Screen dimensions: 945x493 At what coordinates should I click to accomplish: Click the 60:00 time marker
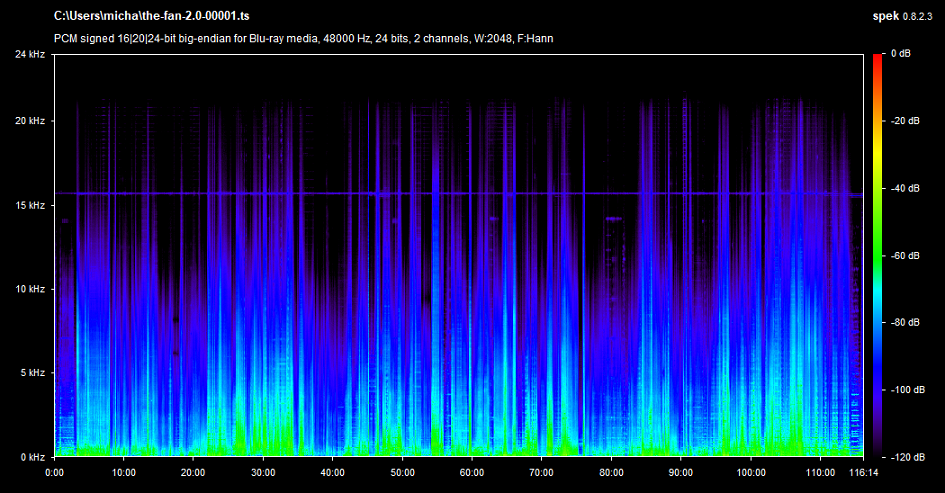[x=472, y=472]
